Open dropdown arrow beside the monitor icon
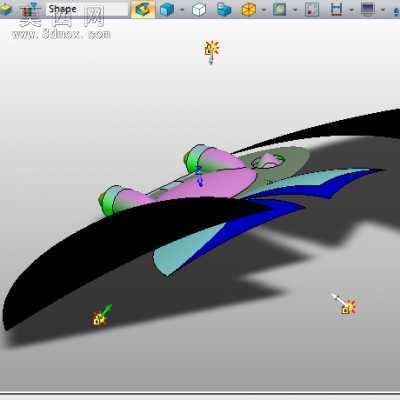The height and width of the screenshot is (400, 400). pos(383,10)
